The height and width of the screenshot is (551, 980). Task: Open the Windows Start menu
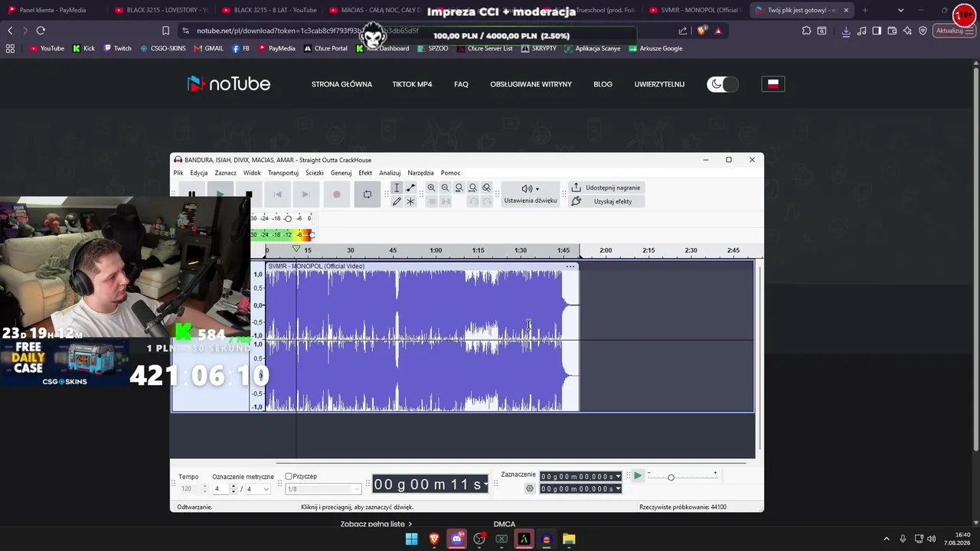(x=412, y=539)
